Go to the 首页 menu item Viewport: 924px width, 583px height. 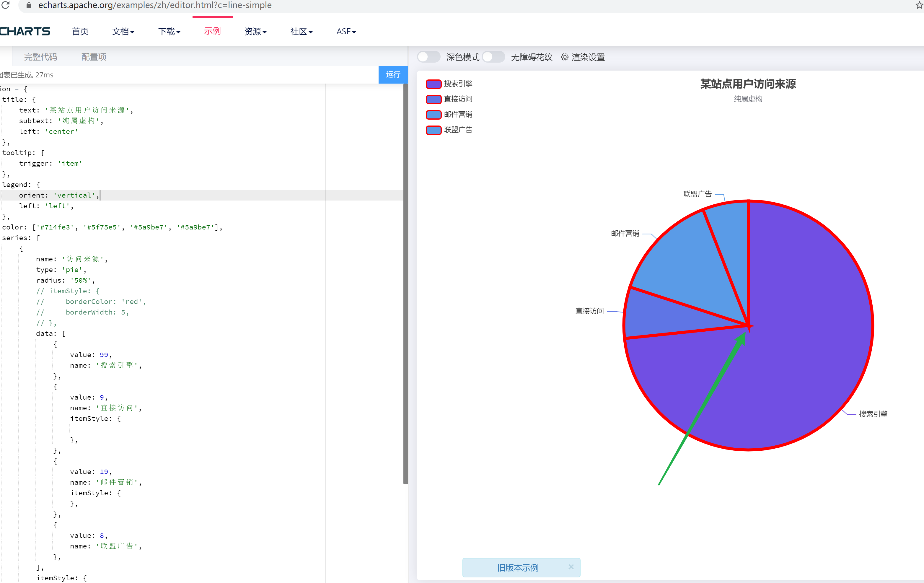tap(80, 32)
